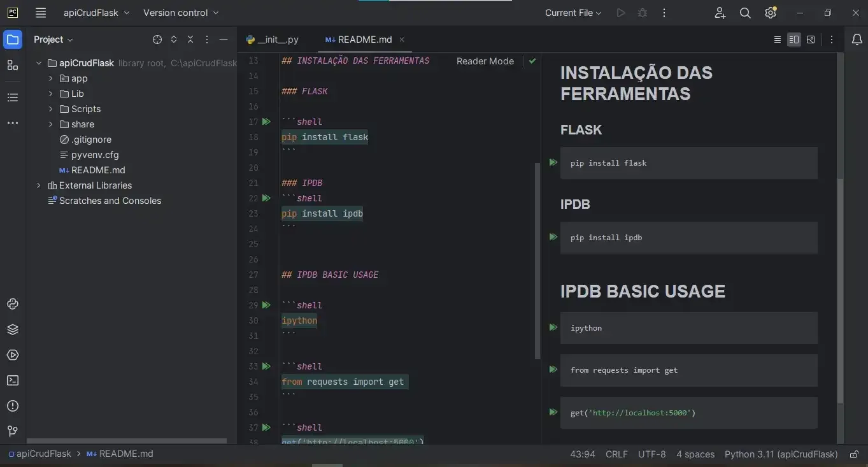Switch to __init__.py editor tab
The width and height of the screenshot is (868, 467).
pos(272,40)
